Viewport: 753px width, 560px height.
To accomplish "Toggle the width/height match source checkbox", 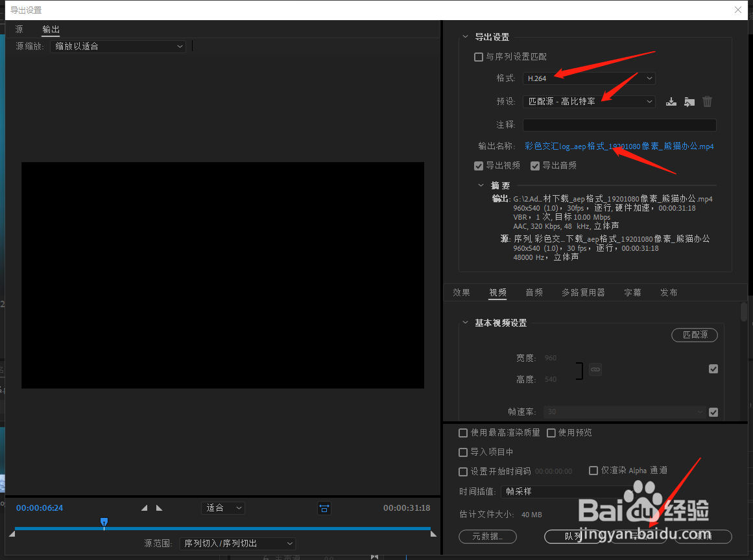I will [x=713, y=369].
